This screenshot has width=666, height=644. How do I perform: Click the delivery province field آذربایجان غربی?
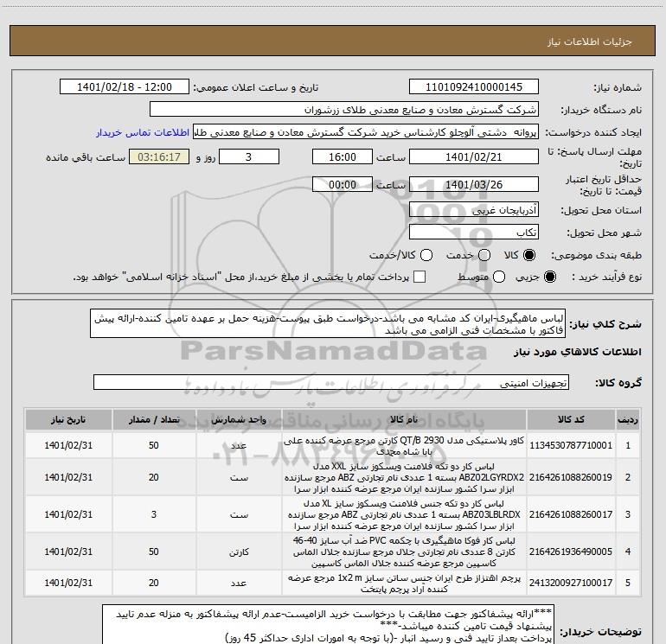pos(474,210)
